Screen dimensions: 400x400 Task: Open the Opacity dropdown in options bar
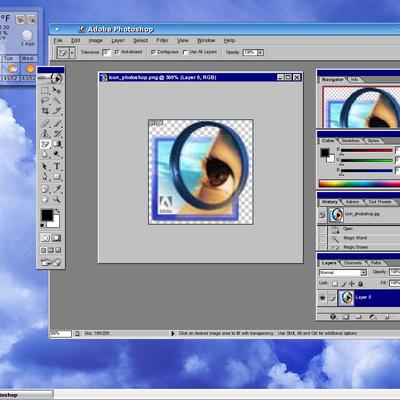pyautogui.click(x=260, y=52)
